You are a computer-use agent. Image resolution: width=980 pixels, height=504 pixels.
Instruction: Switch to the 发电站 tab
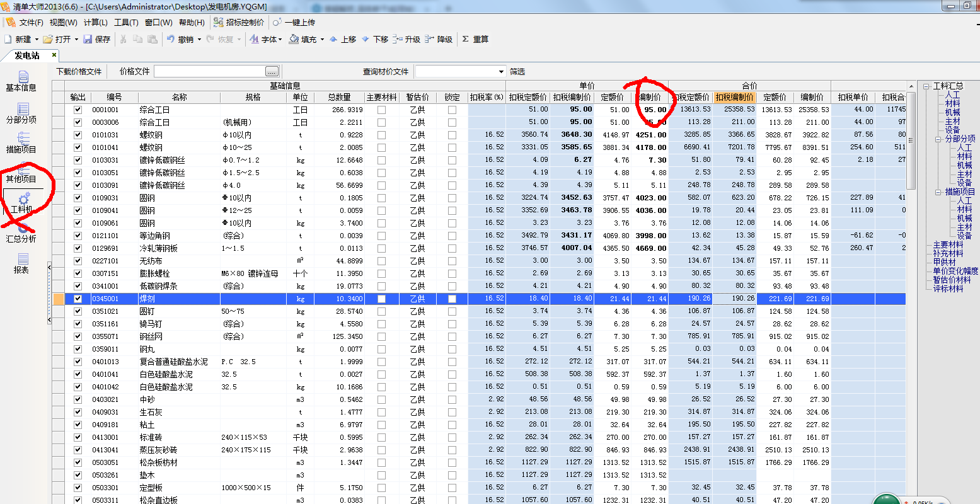27,55
